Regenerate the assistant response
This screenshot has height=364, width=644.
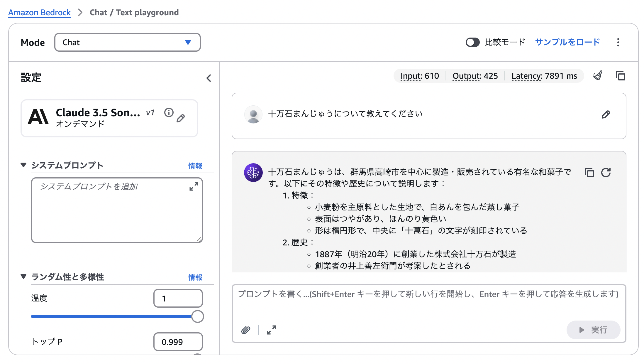pos(606,173)
